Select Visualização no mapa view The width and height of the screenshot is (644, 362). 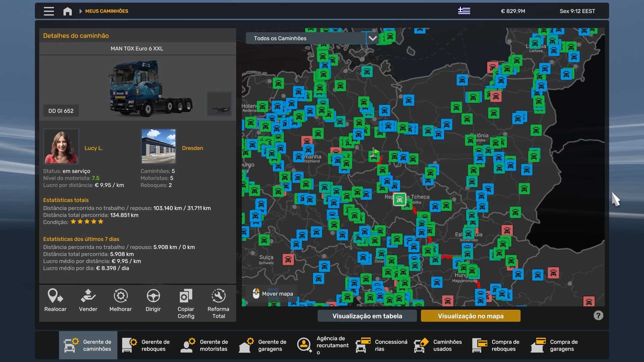point(471,316)
